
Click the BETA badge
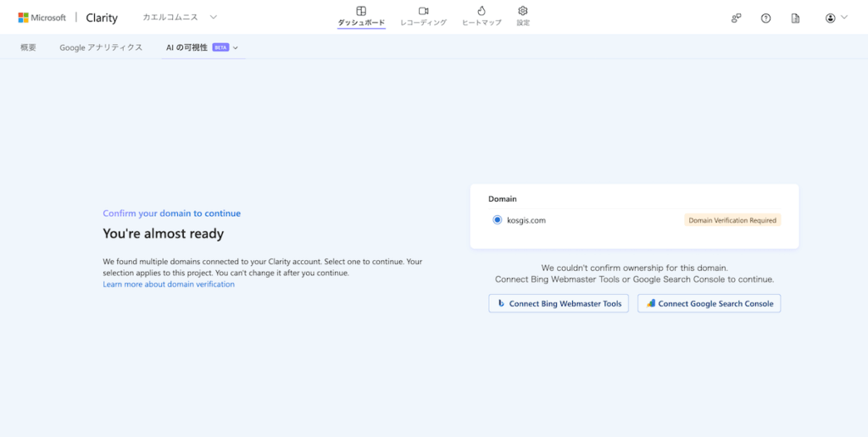point(220,47)
